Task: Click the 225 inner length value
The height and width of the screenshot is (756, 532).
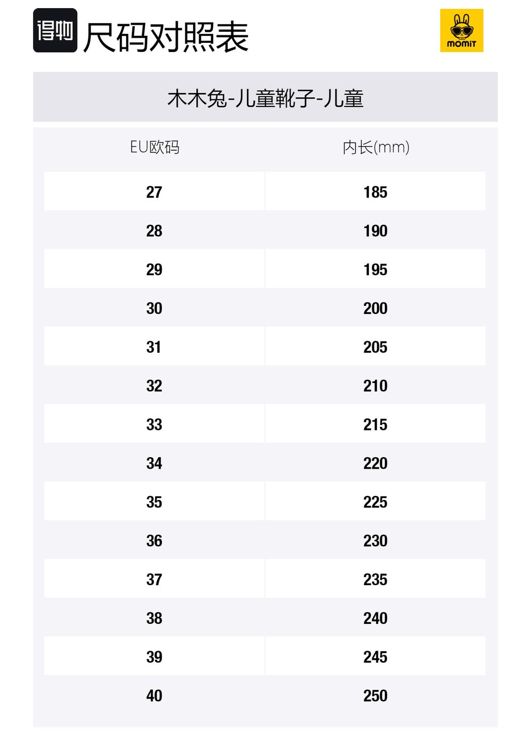Action: [375, 502]
